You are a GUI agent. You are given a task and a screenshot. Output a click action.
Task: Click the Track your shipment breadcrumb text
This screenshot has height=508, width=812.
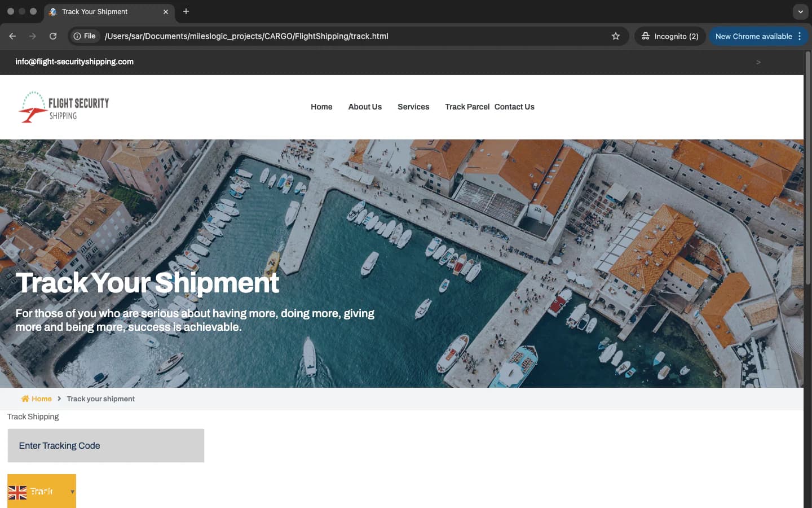pyautogui.click(x=100, y=398)
